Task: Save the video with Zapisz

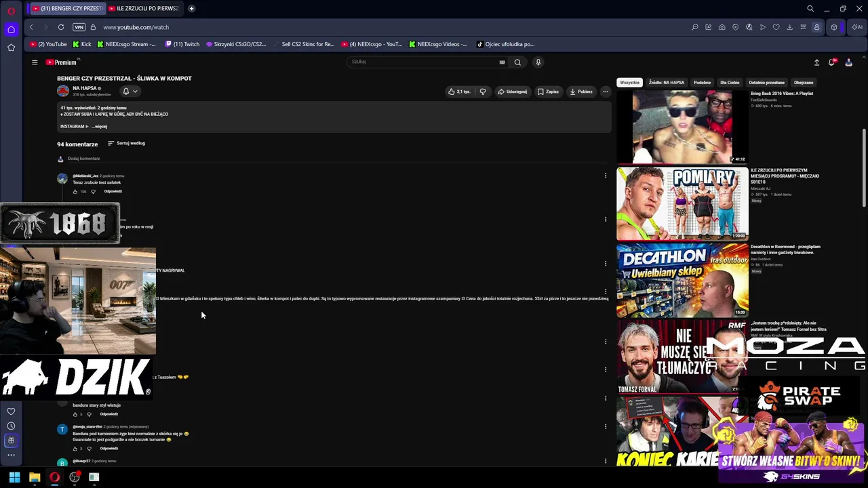Action: pyautogui.click(x=549, y=91)
